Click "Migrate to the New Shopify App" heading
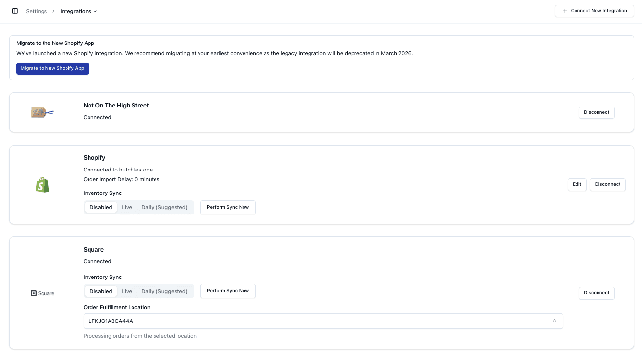The height and width of the screenshot is (364, 642). pos(55,43)
